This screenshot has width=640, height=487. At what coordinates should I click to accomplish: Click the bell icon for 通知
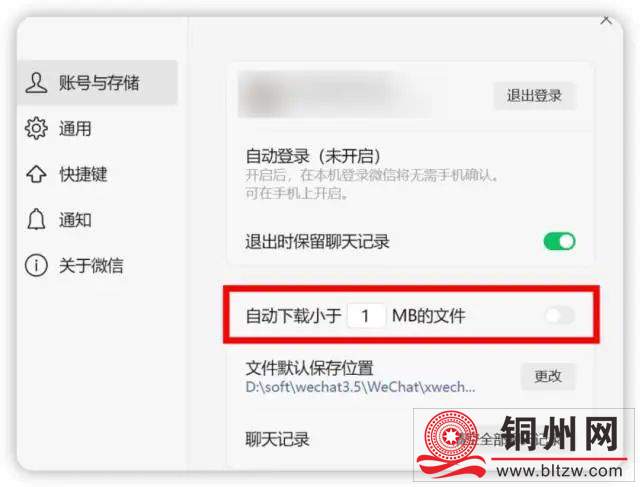(x=36, y=219)
